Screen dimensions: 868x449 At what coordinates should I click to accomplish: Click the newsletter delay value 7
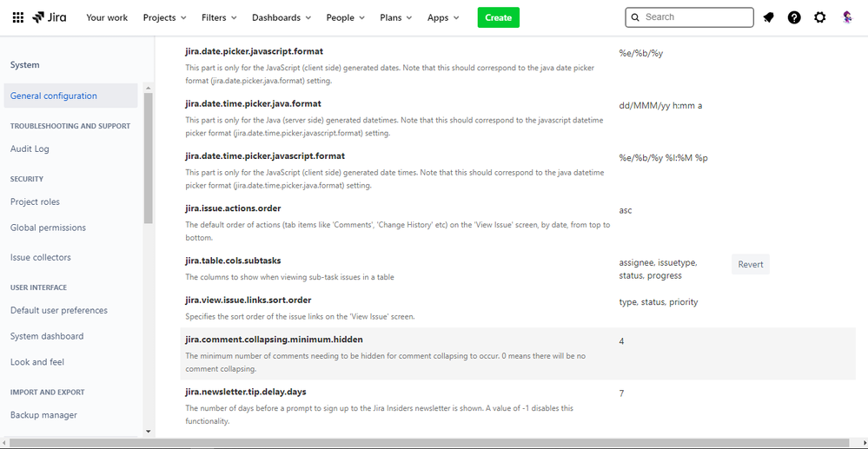pyautogui.click(x=621, y=393)
